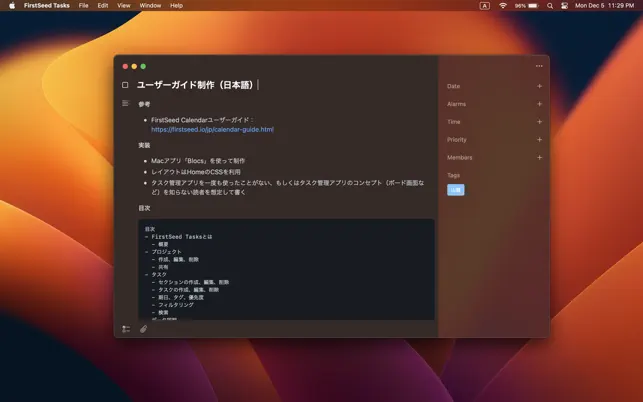The height and width of the screenshot is (402, 643).
Task: Add a Time with its plus button
Action: point(539,122)
